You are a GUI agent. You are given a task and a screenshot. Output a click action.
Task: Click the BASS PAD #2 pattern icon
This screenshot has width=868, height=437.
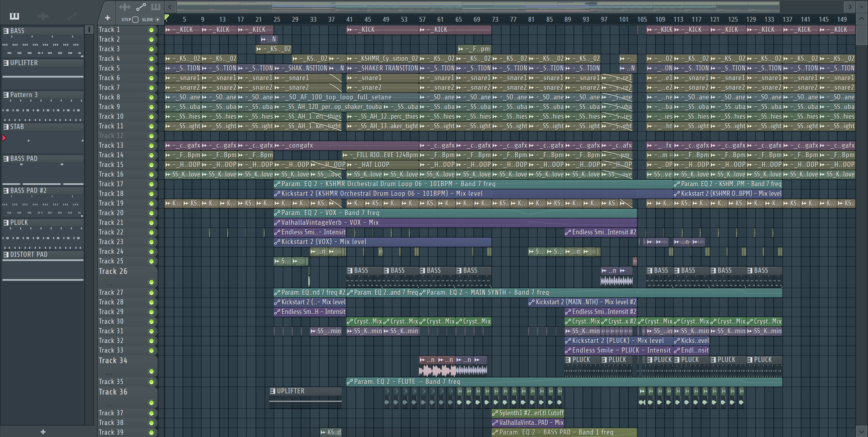[x=6, y=190]
